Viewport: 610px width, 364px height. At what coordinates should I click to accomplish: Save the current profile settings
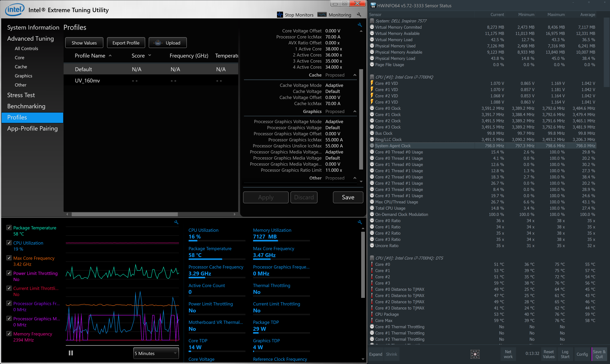point(348,197)
